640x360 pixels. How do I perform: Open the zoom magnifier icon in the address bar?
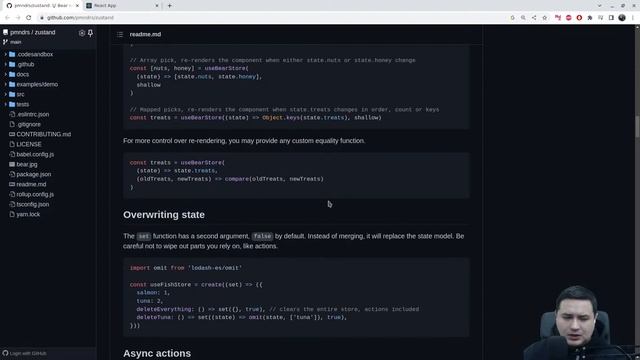[x=523, y=18]
